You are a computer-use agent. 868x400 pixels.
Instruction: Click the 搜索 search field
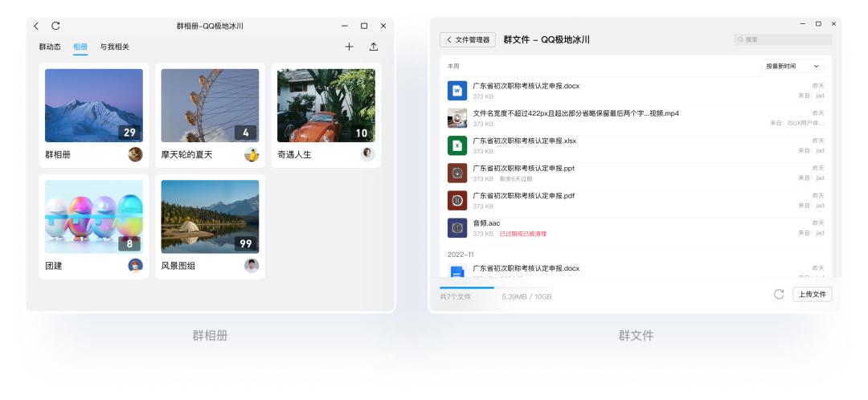[782, 39]
